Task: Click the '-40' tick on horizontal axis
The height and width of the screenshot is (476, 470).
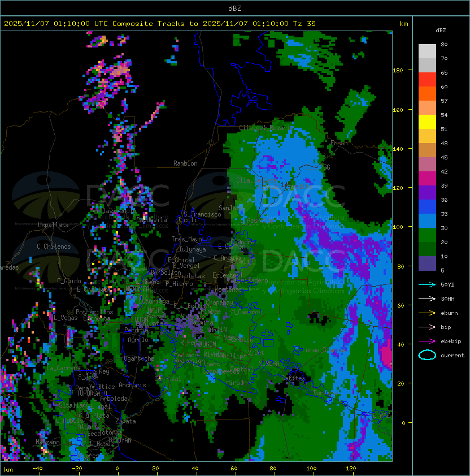Action: [37, 469]
